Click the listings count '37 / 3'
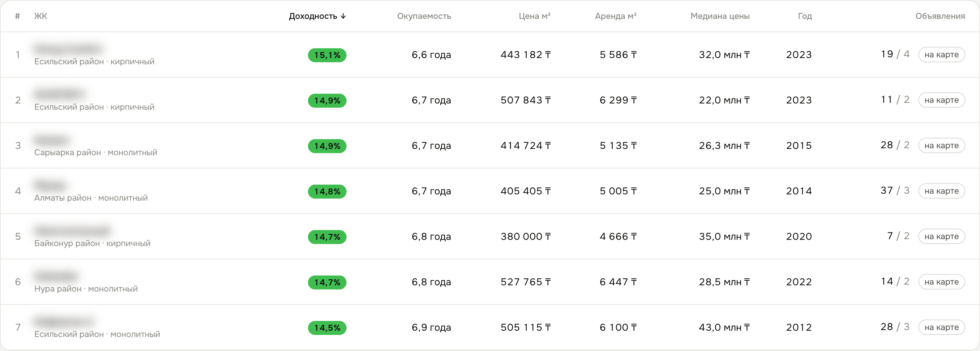The image size is (980, 351). (895, 191)
